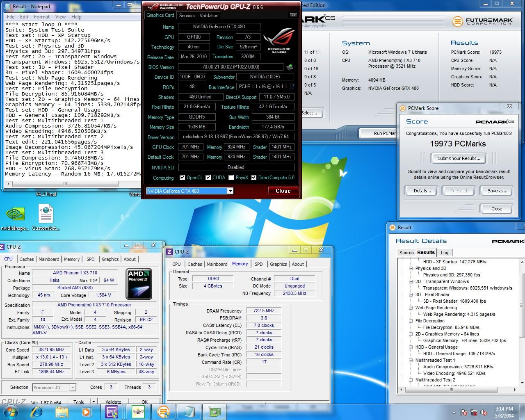Switch to the GPU-Z Sensors tab

(187, 16)
